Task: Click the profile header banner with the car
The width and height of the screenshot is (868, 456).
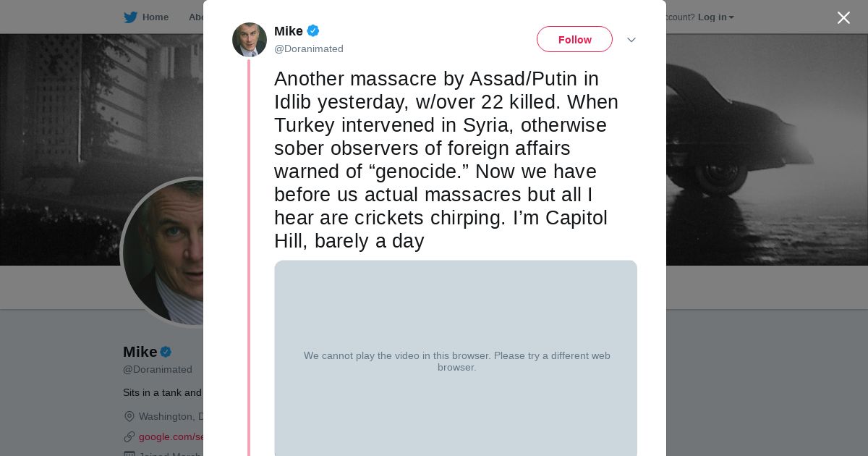Action: click(759, 145)
